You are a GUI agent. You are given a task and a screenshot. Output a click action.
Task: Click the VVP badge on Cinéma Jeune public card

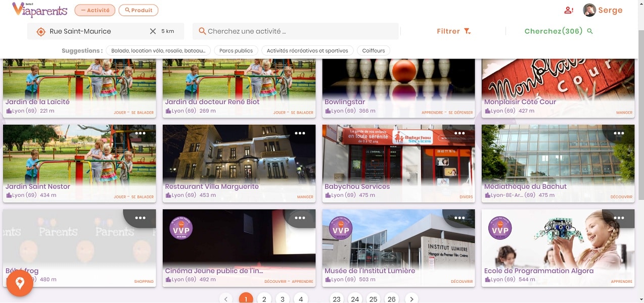click(181, 228)
